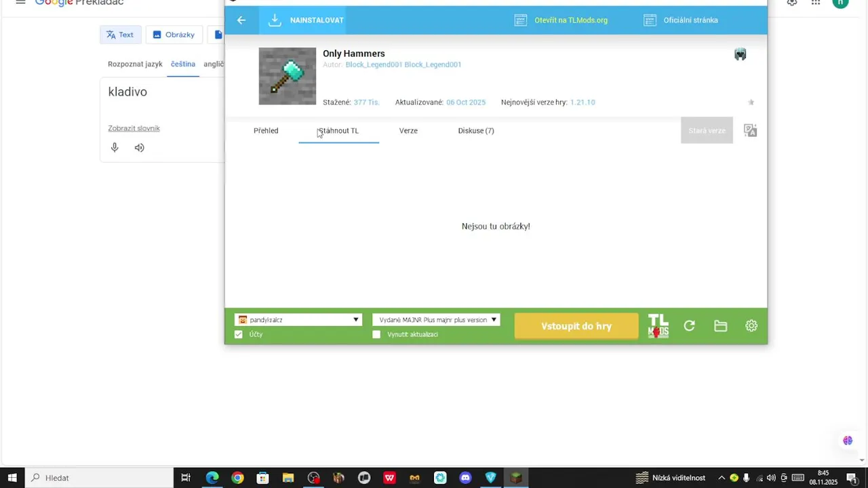Open Google Translate hamburger menu
This screenshot has width=868, height=488.
(20, 2)
